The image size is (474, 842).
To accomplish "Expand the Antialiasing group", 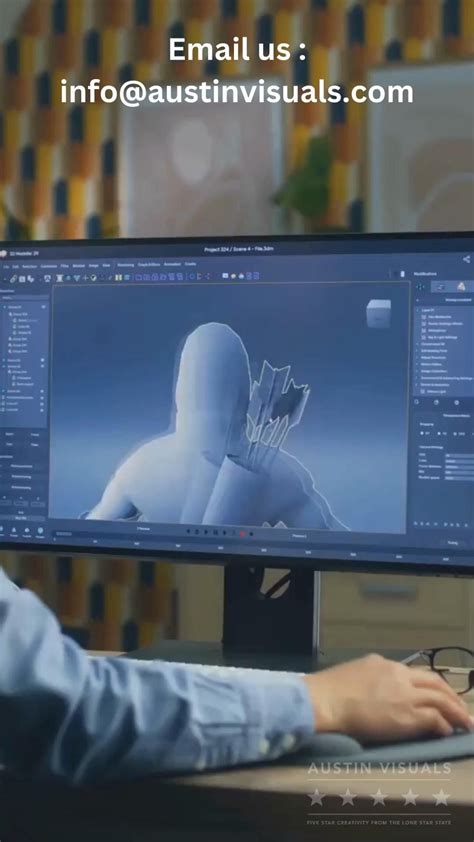I will 418,351.
